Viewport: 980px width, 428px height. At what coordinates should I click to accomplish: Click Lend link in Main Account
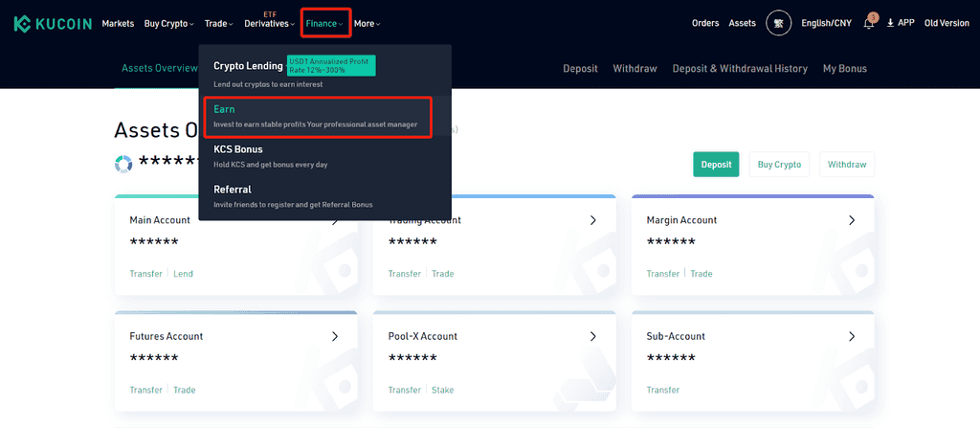tap(183, 274)
